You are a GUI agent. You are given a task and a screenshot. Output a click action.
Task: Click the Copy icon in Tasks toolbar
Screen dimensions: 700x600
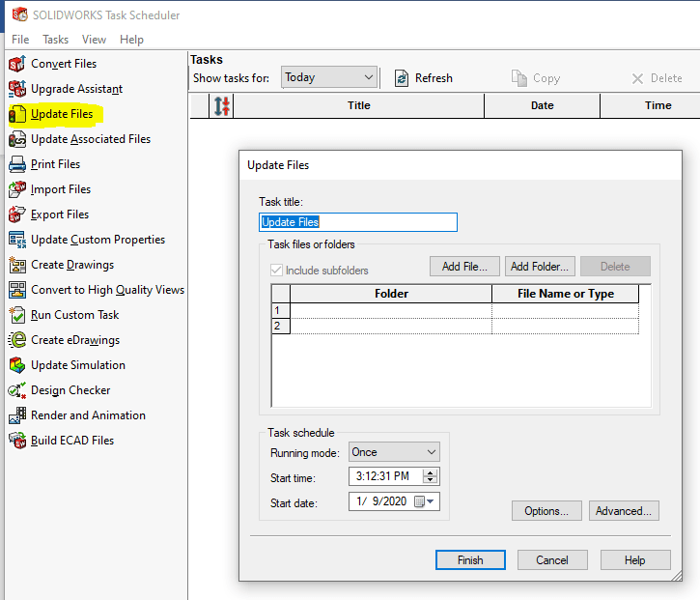tap(519, 78)
